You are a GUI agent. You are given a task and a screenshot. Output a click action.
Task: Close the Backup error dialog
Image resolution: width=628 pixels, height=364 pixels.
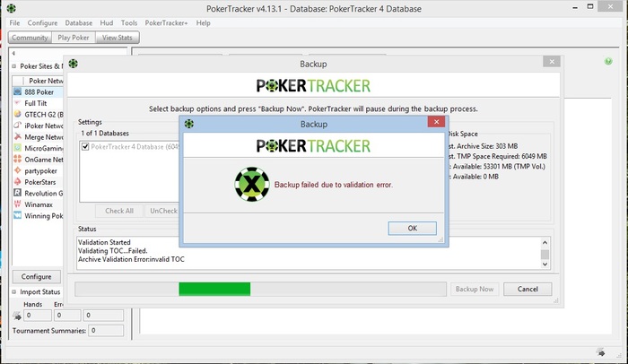[x=436, y=122]
